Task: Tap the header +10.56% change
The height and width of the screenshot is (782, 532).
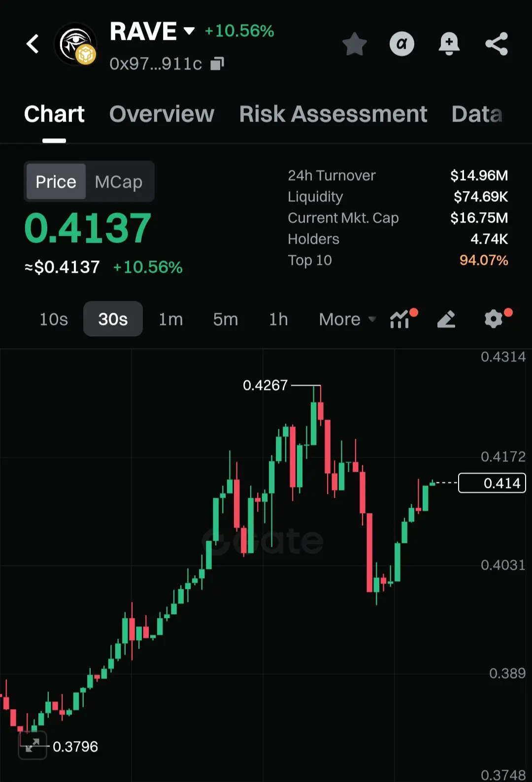Action: (x=239, y=31)
